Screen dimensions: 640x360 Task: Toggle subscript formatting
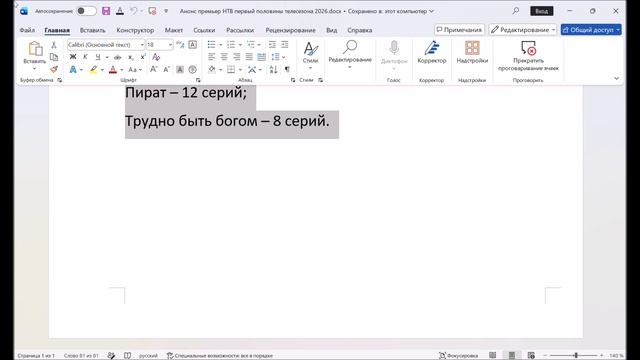click(x=131, y=57)
